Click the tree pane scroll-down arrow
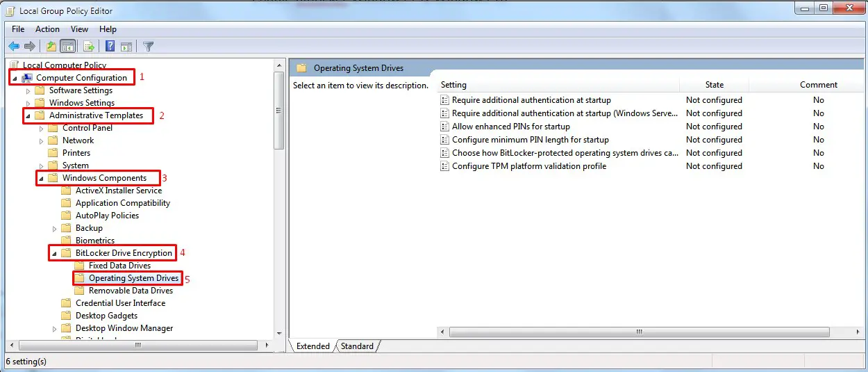Viewport: 868px width, 372px height. (278, 334)
